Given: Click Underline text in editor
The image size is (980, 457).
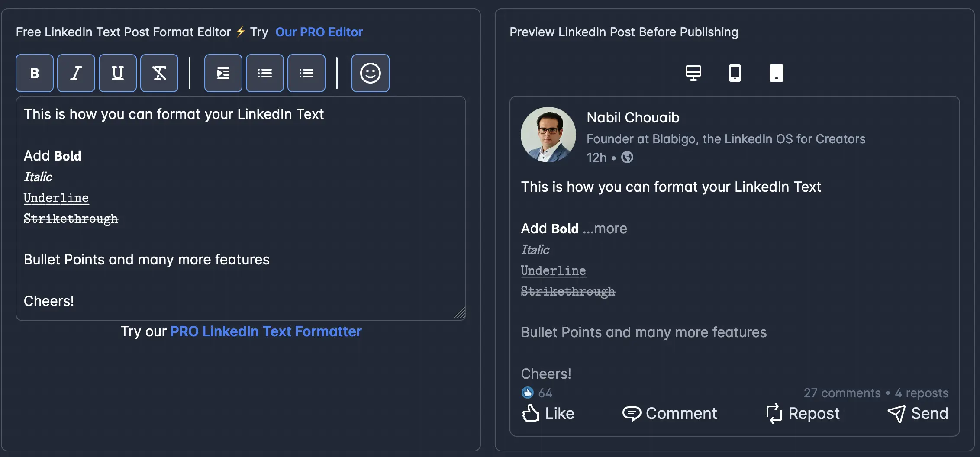Looking at the screenshot, I should tap(56, 198).
